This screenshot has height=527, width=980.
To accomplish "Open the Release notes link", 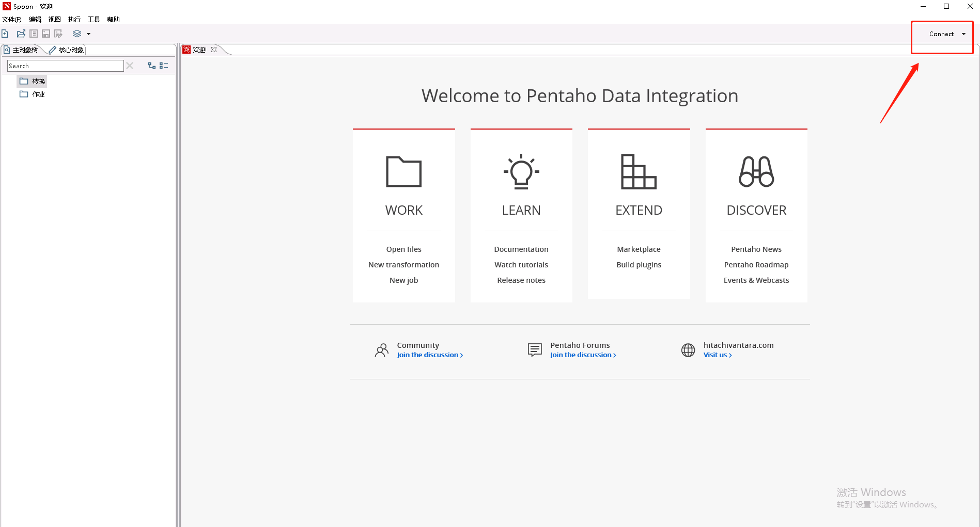I will tap(521, 280).
